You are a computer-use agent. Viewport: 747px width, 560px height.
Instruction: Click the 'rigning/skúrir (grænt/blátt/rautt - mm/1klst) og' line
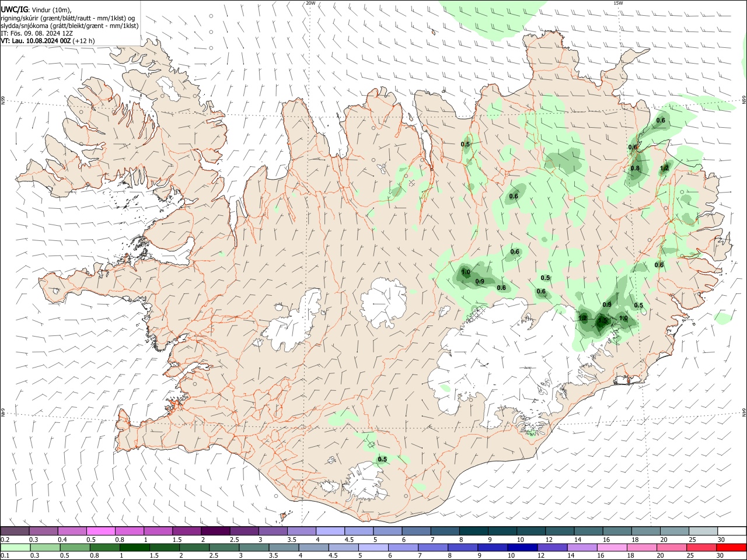[x=68, y=18]
